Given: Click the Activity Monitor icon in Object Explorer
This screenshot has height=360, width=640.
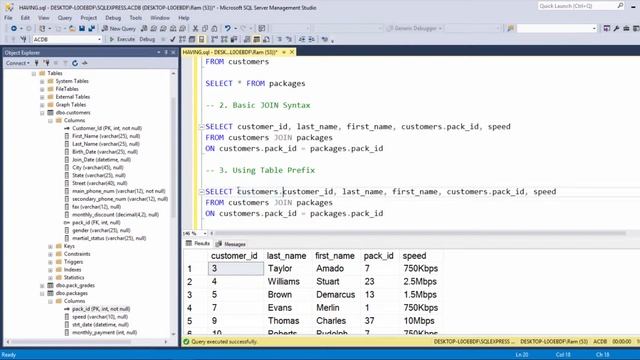Looking at the screenshot, I should click(84, 63).
